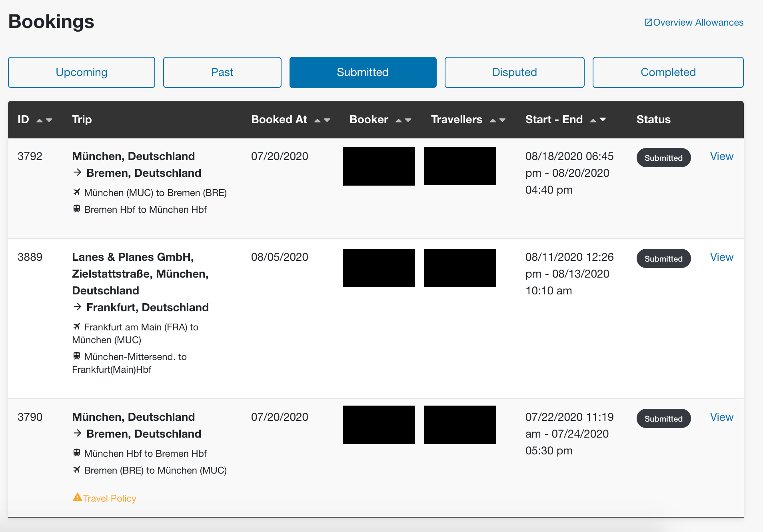
Task: Click the Status column header
Action: (x=653, y=120)
